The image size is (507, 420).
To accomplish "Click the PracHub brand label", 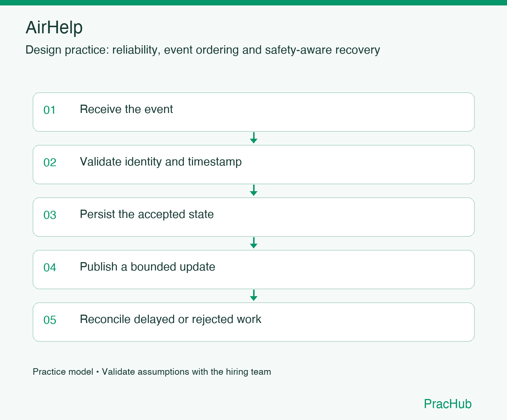I will coord(448,404).
